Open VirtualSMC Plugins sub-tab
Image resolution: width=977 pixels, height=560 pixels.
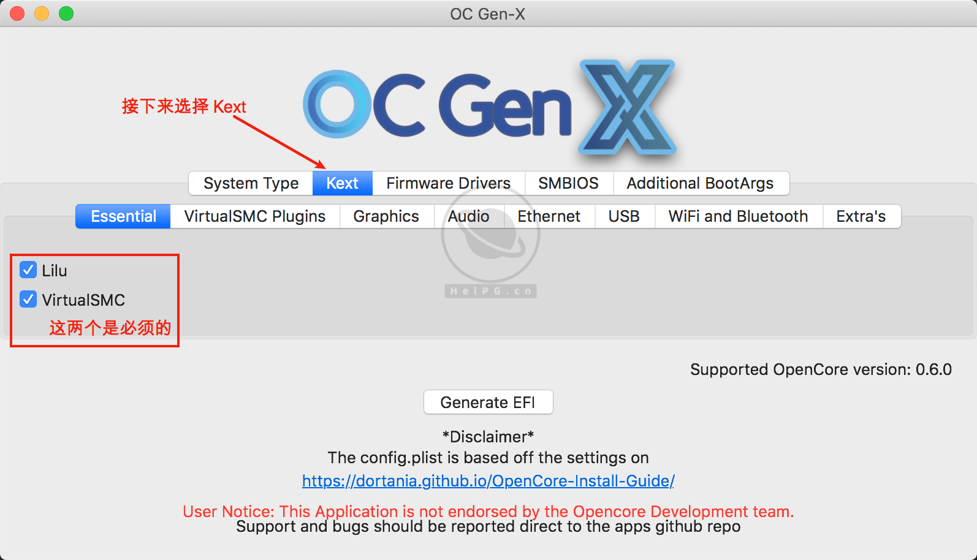[255, 216]
